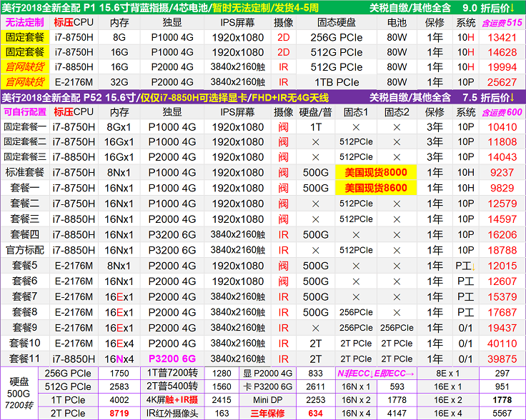Click the pink 可自行配置 header cell
The height and width of the screenshot is (420, 526).
pyautogui.click(x=25, y=112)
